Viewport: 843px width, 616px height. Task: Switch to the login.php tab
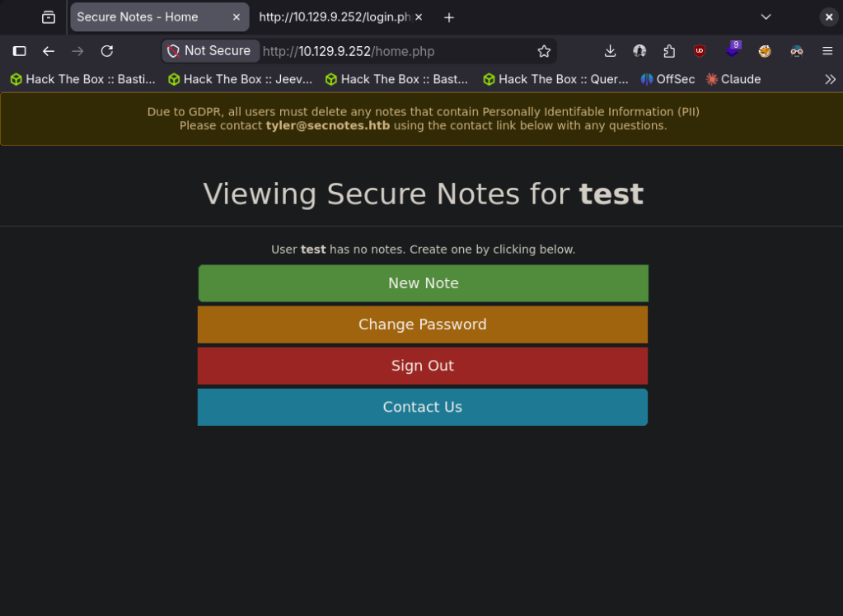(x=335, y=17)
